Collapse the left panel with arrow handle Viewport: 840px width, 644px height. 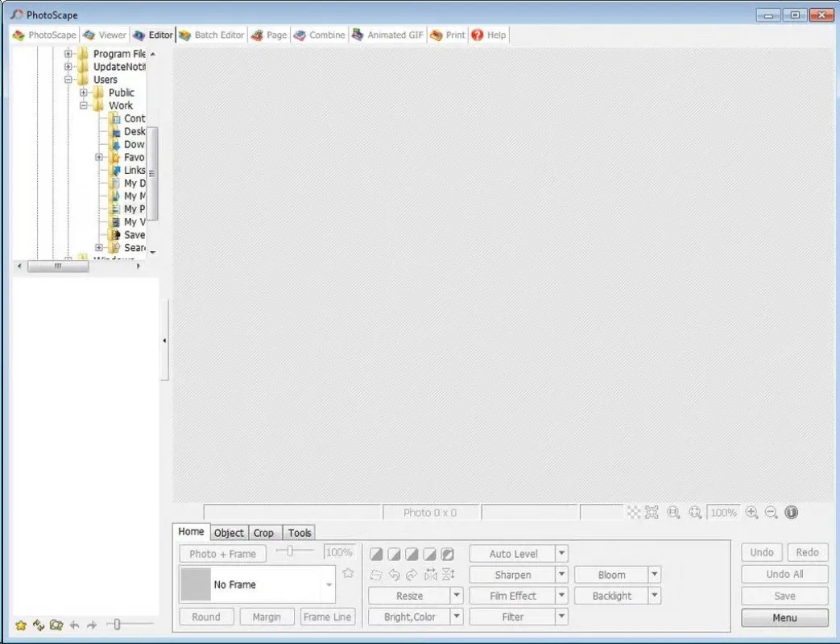coord(164,341)
